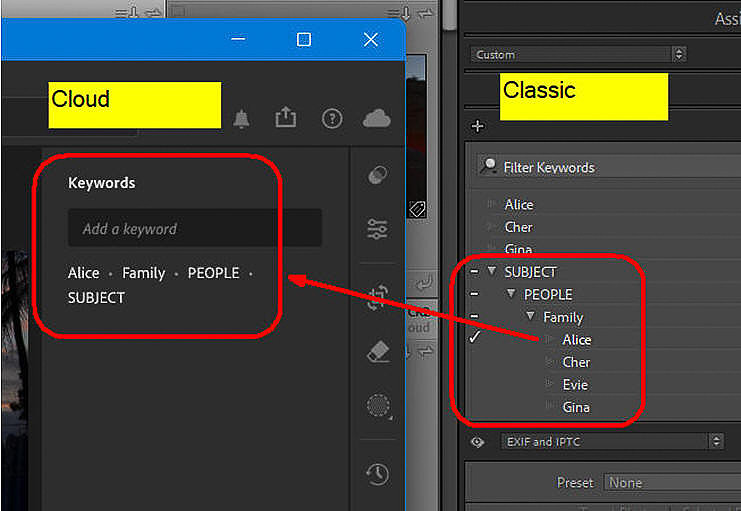Viewport: 741px width, 511px height.
Task: Click the keyword tag icon on thumbnail
Action: (417, 208)
